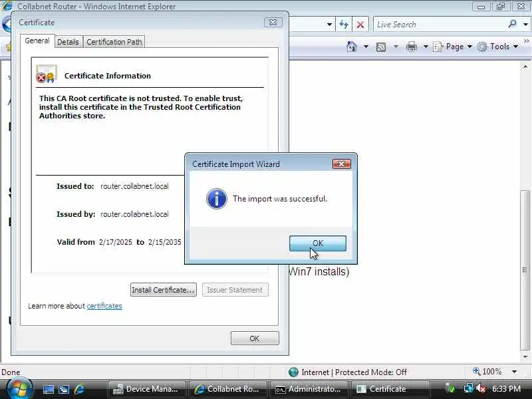Open the Print dropdown arrow
532x399 pixels.
426,46
